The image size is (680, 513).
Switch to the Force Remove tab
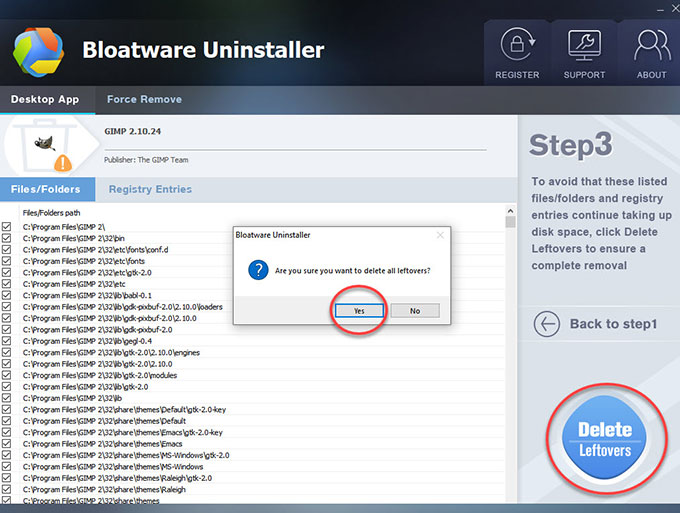click(144, 99)
